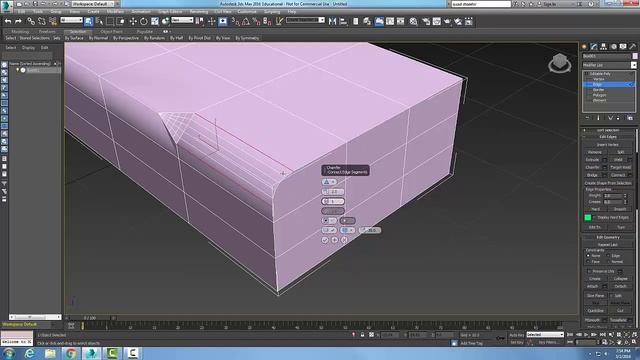Click the Unlink Selection tool
The image size is (640, 360).
[x=42, y=21]
